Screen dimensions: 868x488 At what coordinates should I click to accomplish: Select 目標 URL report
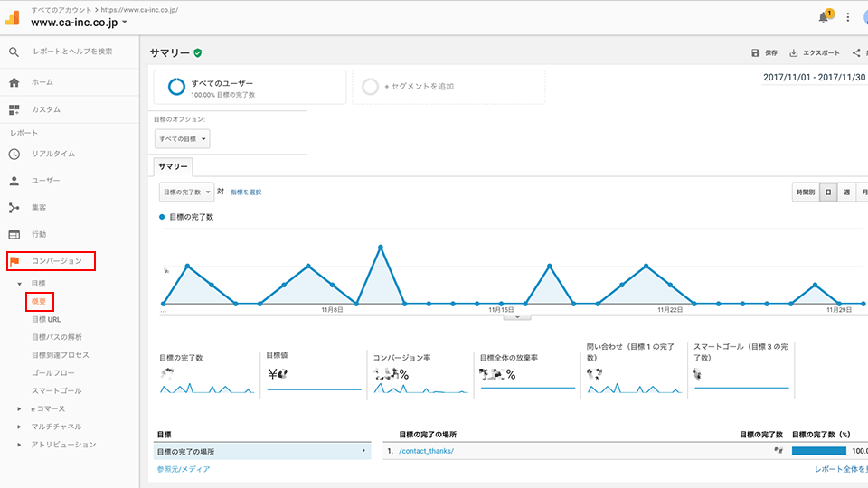(x=46, y=320)
